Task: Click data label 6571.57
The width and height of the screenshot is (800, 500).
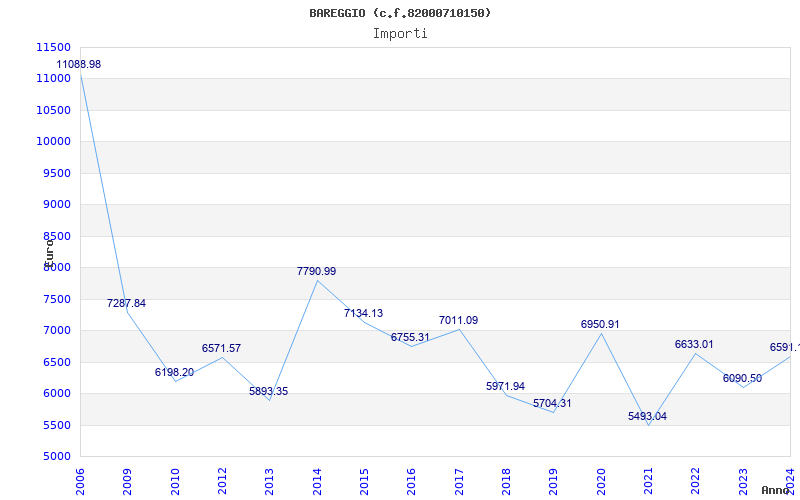Action: [221, 348]
